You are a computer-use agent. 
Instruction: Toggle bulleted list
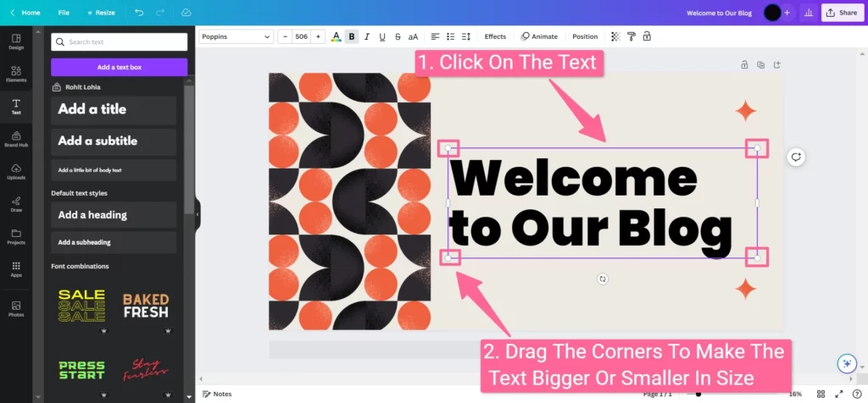[x=451, y=36]
